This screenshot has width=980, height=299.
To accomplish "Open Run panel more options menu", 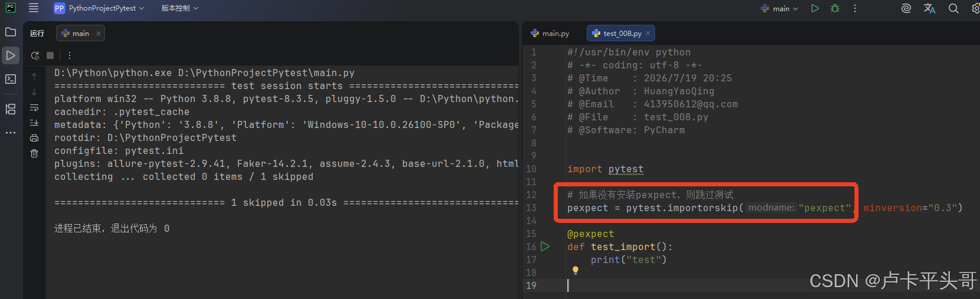I will point(70,55).
